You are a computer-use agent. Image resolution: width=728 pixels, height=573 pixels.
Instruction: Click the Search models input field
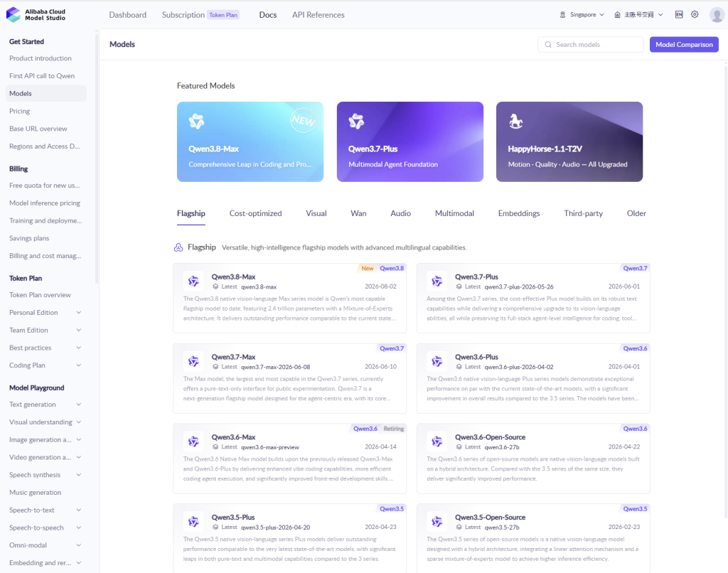(591, 45)
